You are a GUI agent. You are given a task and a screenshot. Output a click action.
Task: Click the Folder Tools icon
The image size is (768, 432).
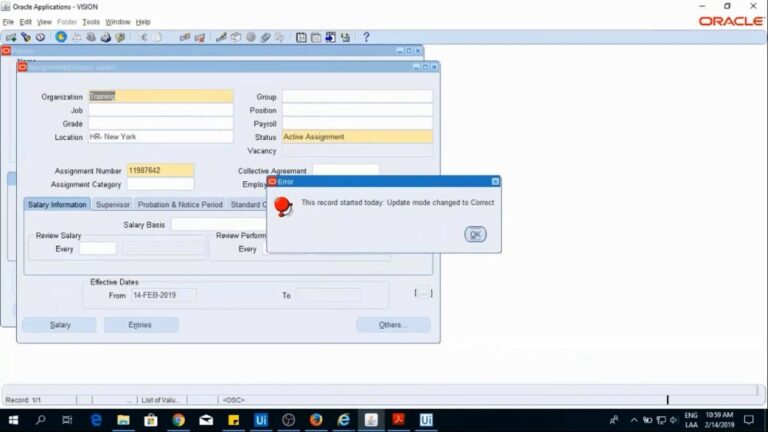click(280, 37)
